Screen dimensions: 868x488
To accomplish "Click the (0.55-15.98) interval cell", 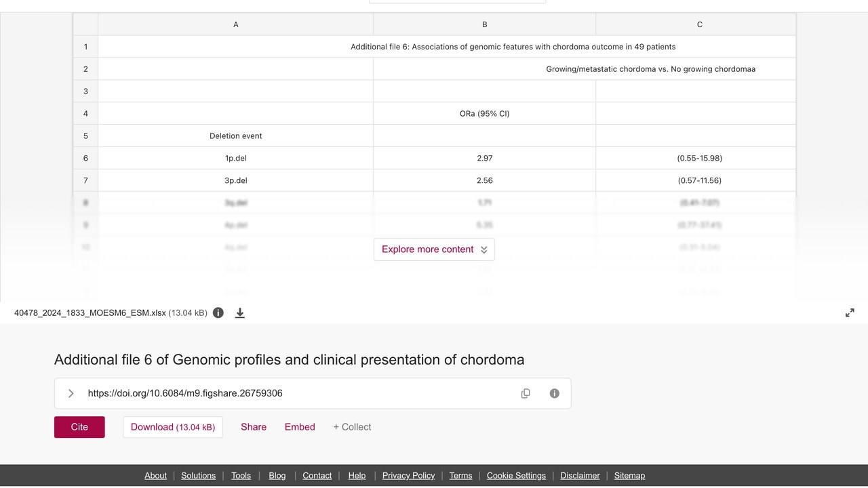I will point(696,158).
